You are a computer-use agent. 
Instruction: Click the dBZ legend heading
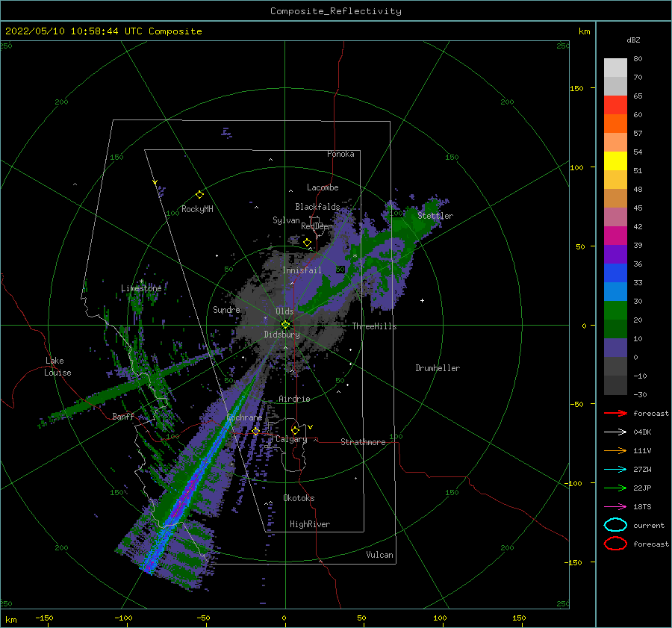tap(633, 40)
